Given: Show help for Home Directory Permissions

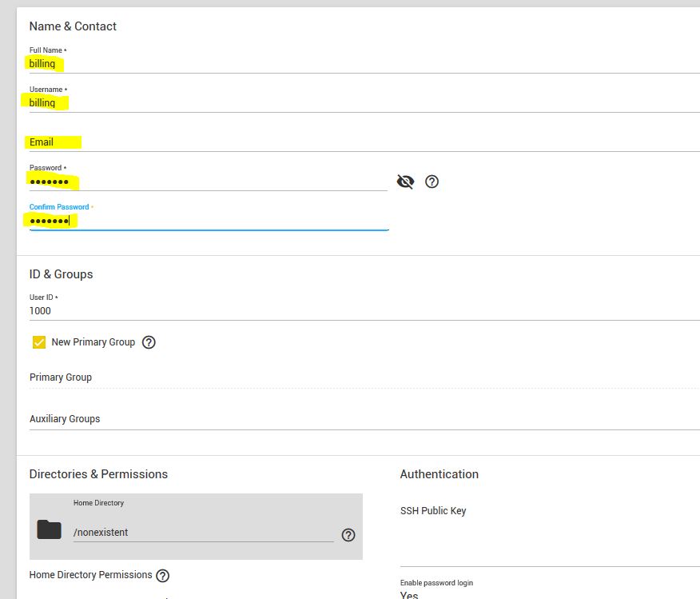Looking at the screenshot, I should coord(163,576).
